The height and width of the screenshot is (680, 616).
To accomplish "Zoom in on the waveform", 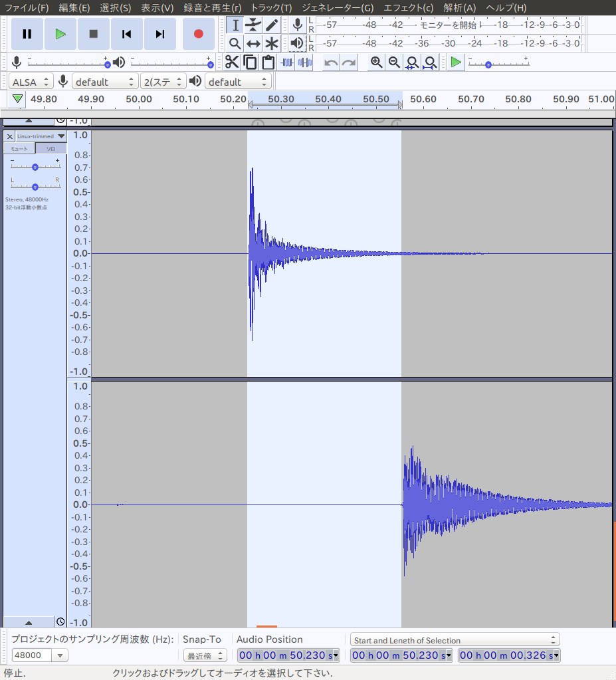I will (376, 62).
